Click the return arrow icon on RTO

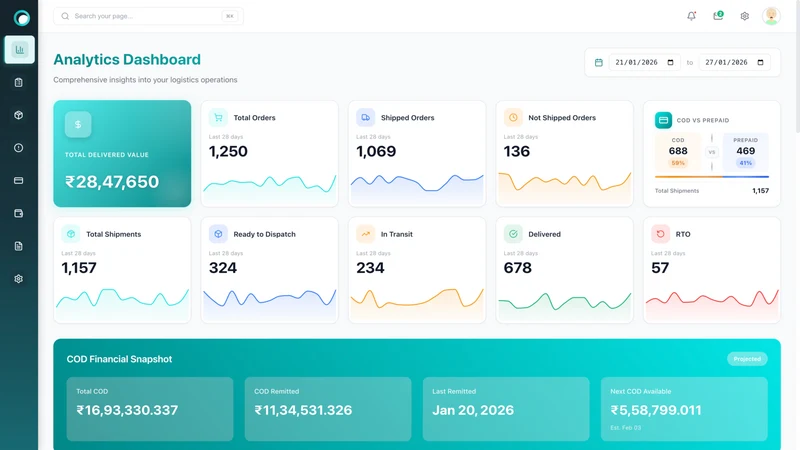tap(660, 234)
